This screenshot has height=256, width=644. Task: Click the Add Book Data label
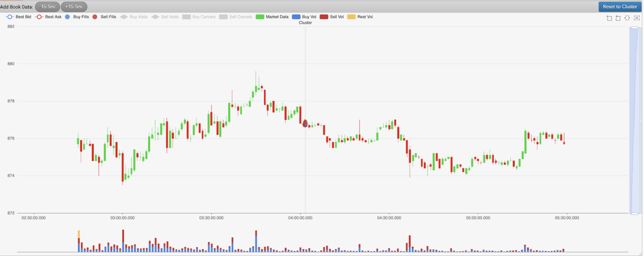[17, 7]
